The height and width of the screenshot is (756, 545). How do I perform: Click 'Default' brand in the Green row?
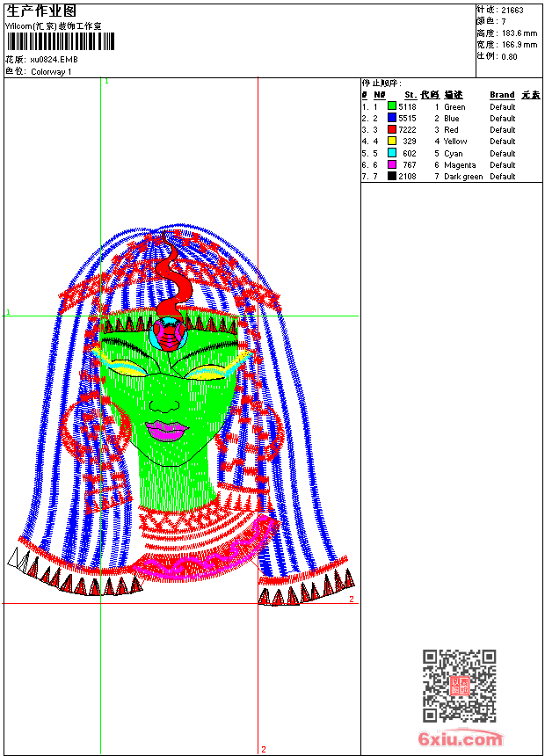503,107
